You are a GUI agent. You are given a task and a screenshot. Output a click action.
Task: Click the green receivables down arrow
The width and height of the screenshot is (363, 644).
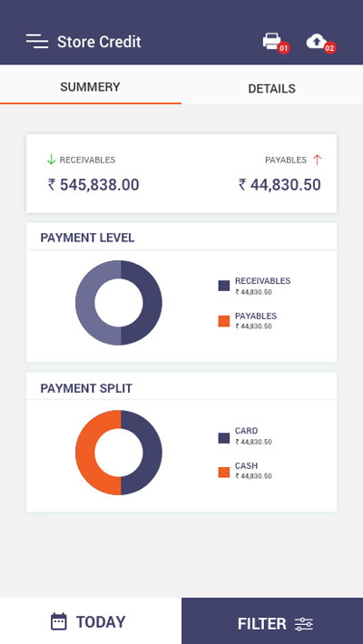point(51,160)
